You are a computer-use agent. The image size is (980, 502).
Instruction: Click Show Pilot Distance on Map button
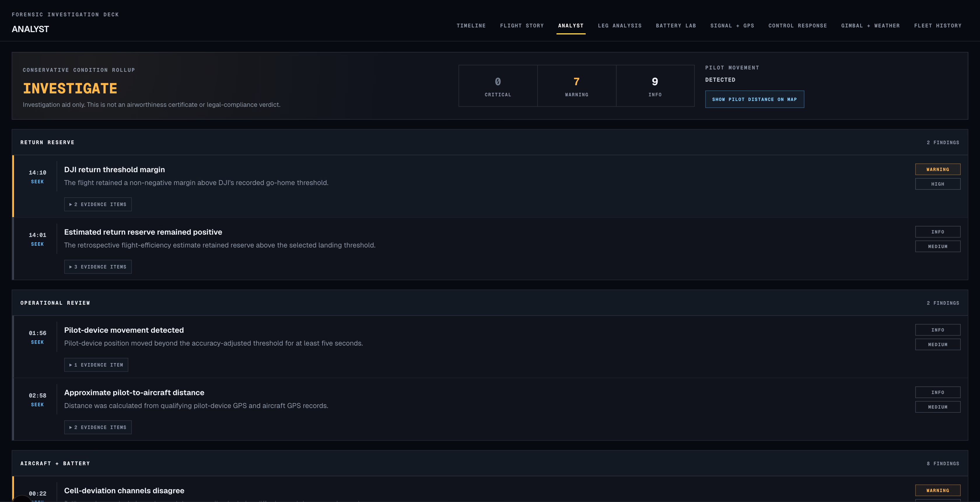click(755, 99)
